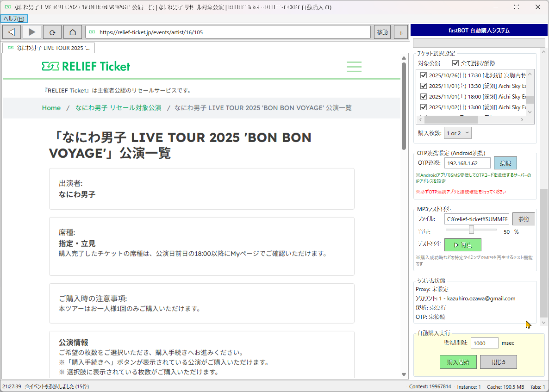549x392 pixels.
Task: Click the 購入開始 button
Action: (458, 362)
